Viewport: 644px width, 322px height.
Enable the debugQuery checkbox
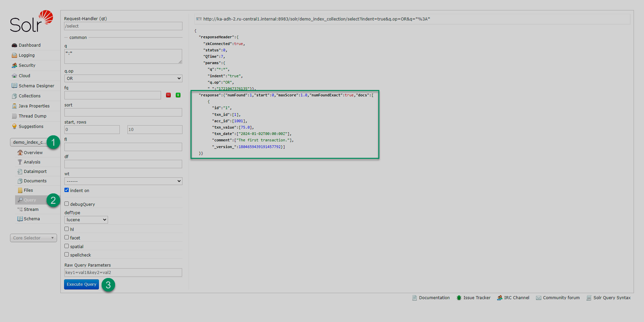tap(67, 204)
